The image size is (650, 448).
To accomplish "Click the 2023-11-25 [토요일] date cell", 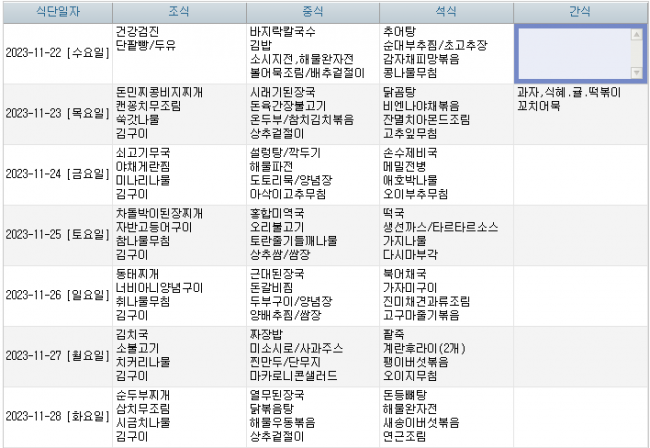I will [x=56, y=234].
